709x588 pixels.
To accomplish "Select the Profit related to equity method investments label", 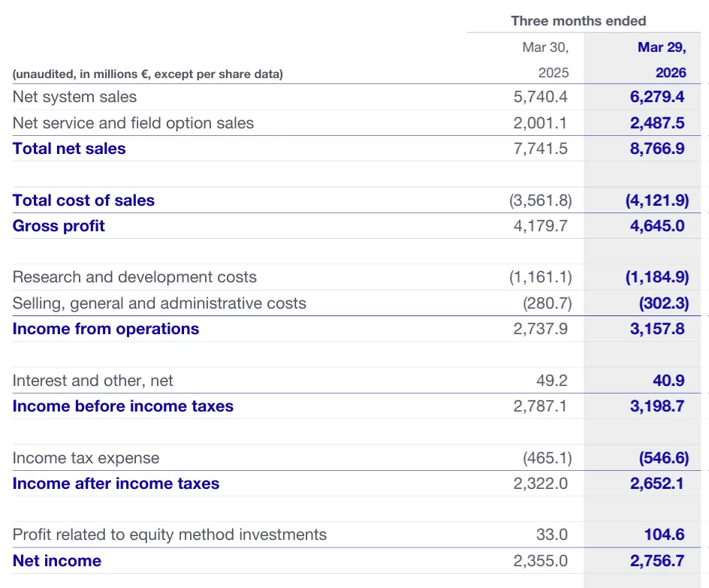I will (170, 535).
